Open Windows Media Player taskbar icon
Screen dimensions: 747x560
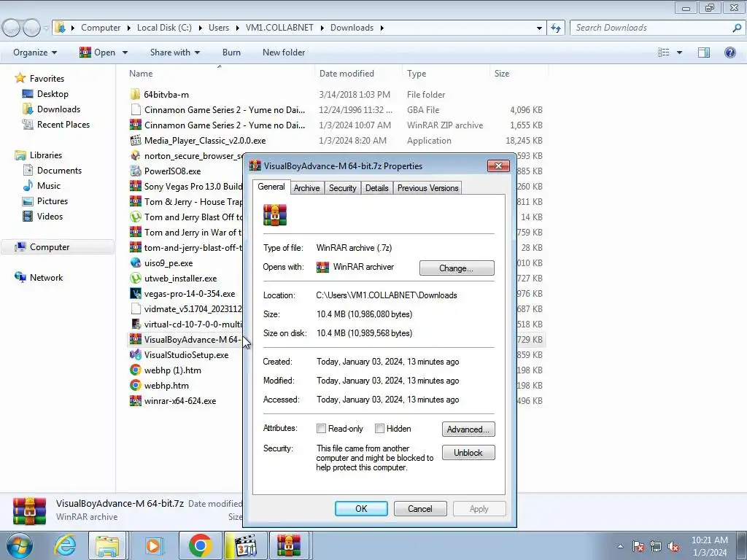(153, 545)
